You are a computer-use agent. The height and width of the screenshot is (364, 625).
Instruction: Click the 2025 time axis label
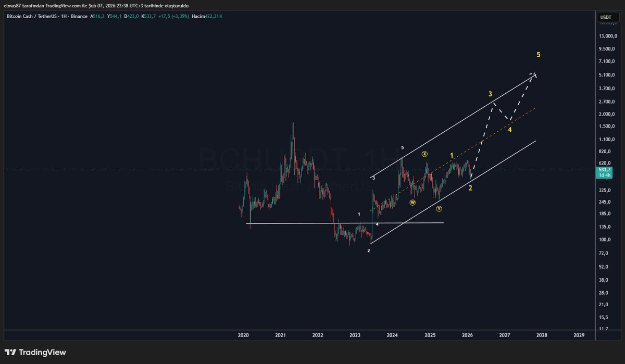[x=430, y=335]
